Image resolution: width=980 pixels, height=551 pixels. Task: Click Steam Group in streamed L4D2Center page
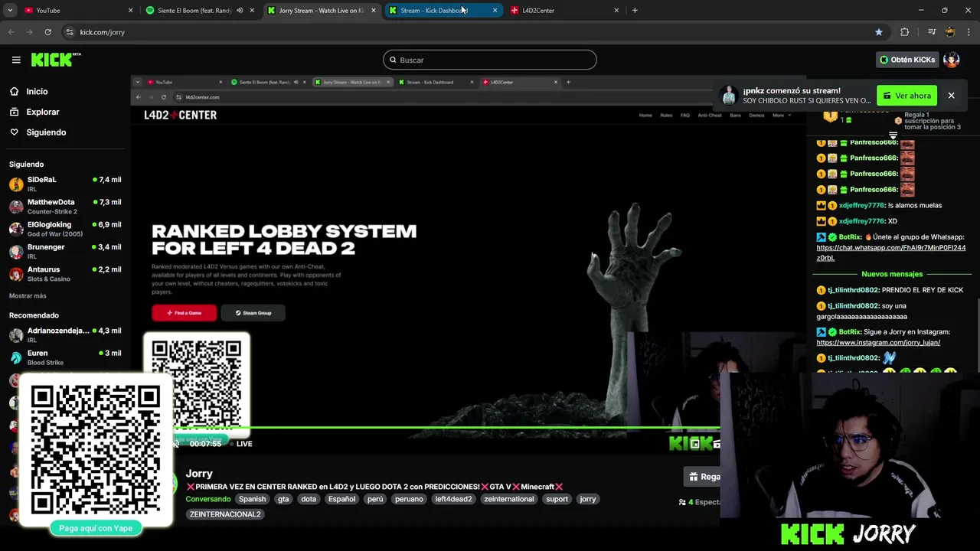coord(253,312)
